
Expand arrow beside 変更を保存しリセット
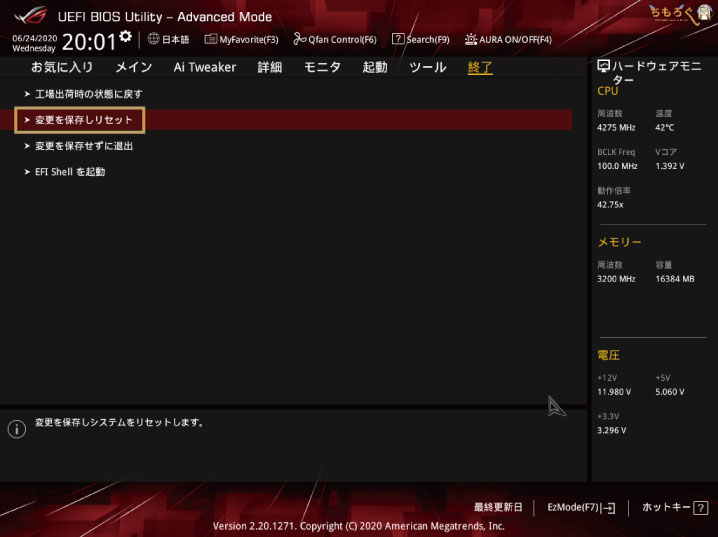point(27,120)
